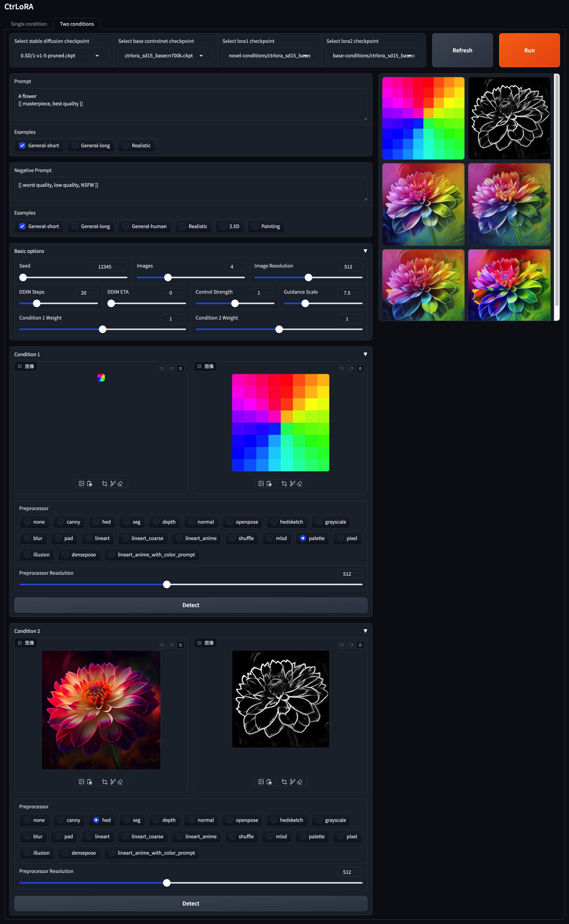The height and width of the screenshot is (924, 569).
Task: Click trash icon on Condition 1 palette output
Action: 360,369
